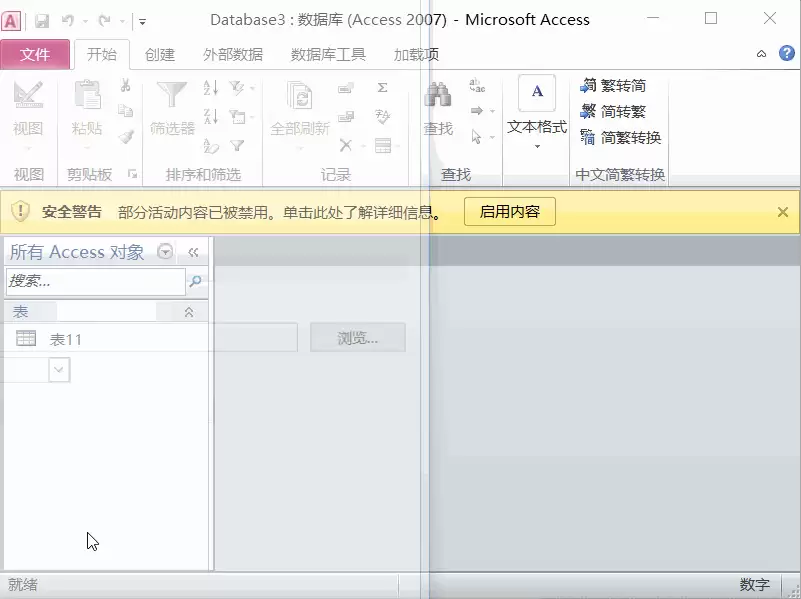The width and height of the screenshot is (801, 599).
Task: Switch to the 外部数据 tab
Action: (x=232, y=54)
